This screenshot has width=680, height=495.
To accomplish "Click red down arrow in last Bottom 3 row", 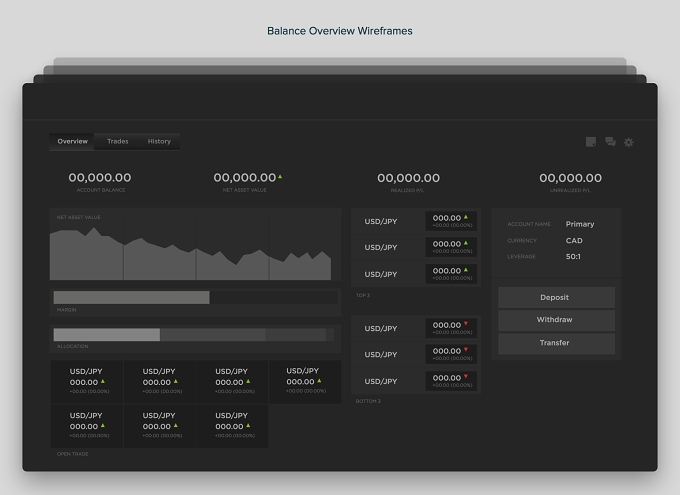I will 466,377.
